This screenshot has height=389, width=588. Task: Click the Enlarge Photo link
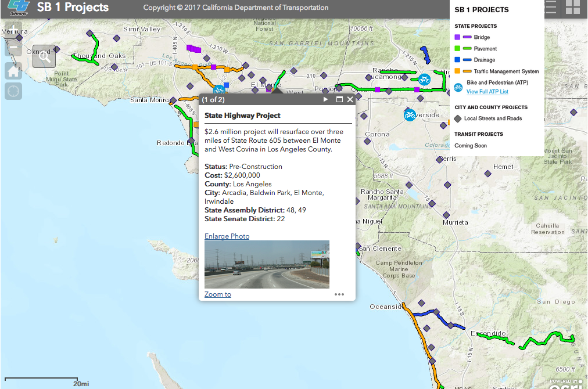(x=227, y=236)
